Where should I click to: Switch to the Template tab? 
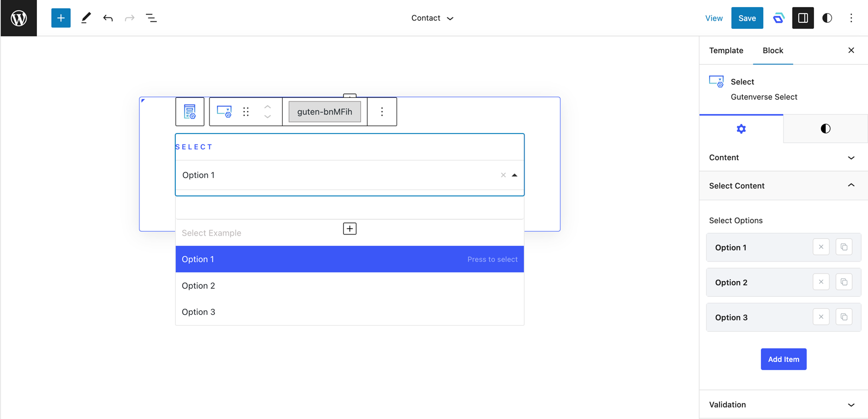(726, 50)
